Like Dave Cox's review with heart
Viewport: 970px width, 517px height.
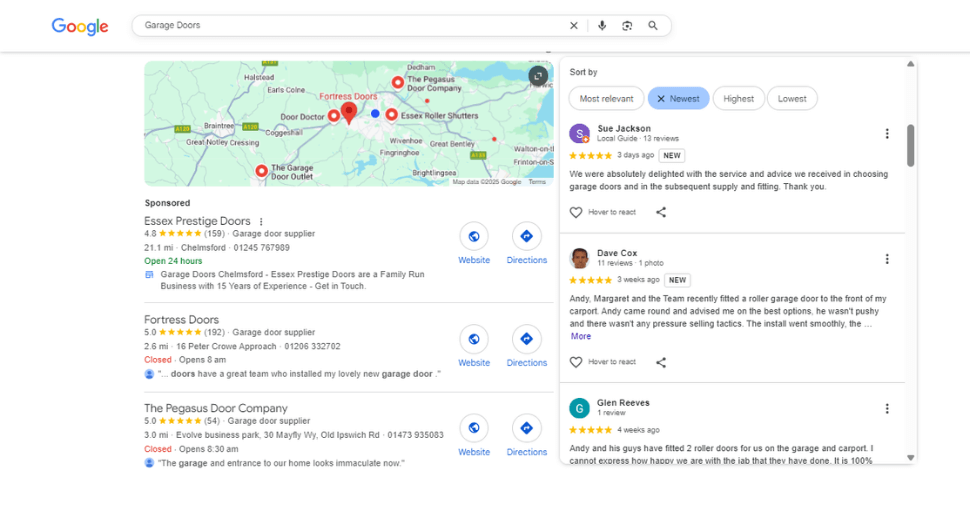tap(576, 362)
